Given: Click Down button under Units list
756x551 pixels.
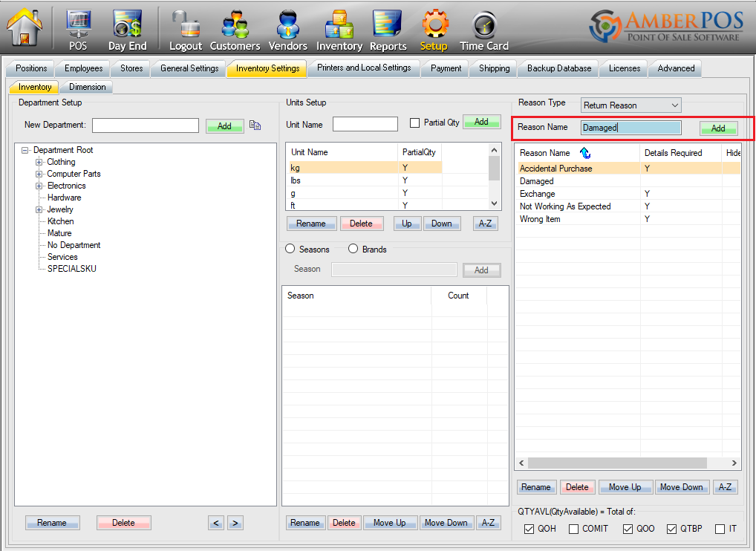Looking at the screenshot, I should (x=442, y=224).
